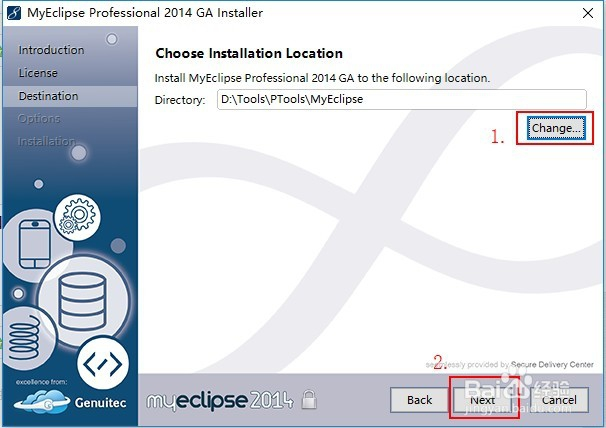Click the 'Directory:' label
The height and width of the screenshot is (428, 606).
180,100
